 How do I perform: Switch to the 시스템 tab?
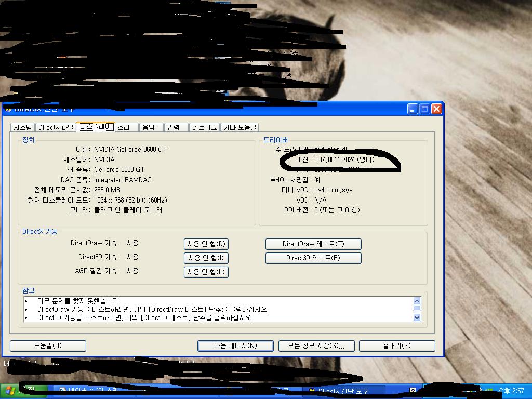pos(23,127)
